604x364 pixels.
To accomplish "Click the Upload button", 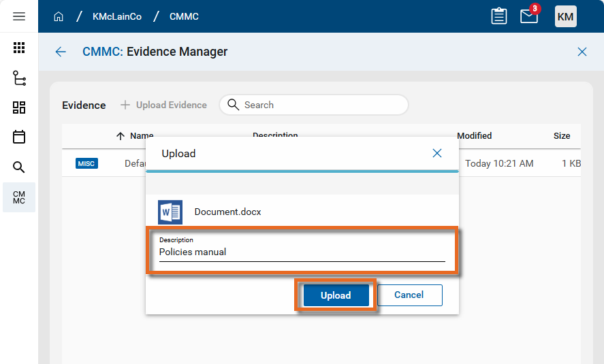I will coord(336,295).
